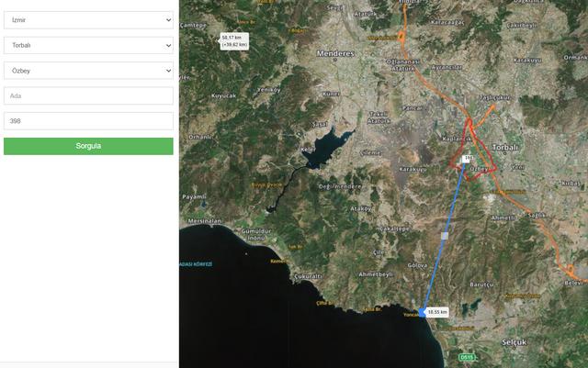This screenshot has width=588, height=368.
Task: Select the parcel field containing 398
Action: pos(88,121)
